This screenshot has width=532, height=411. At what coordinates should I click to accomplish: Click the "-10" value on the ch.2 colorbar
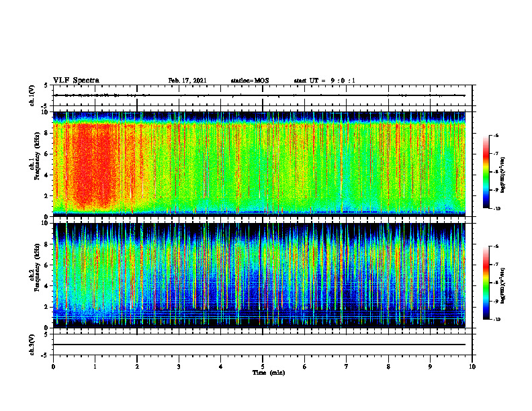point(496,320)
